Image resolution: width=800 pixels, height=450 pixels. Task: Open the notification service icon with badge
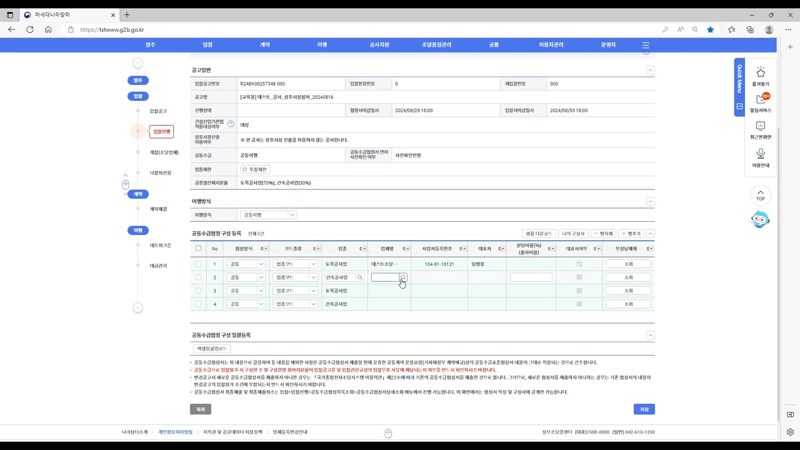(761, 99)
